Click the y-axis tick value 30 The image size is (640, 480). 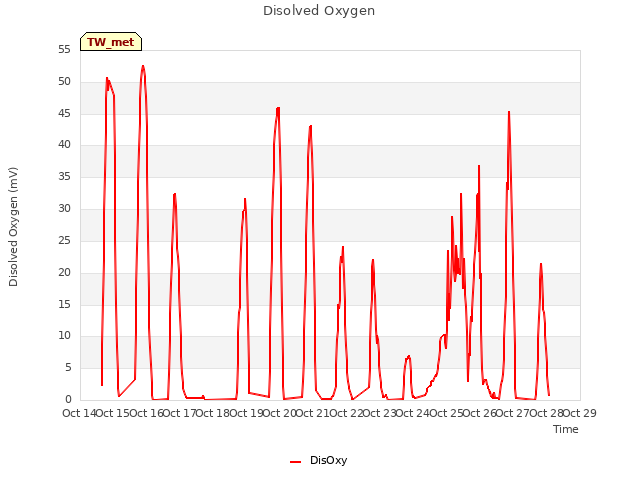tap(64, 209)
